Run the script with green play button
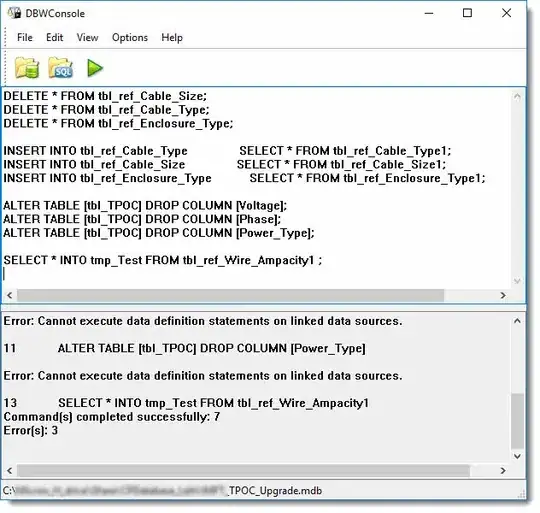Viewport: 540px width, 513px height. click(95, 68)
